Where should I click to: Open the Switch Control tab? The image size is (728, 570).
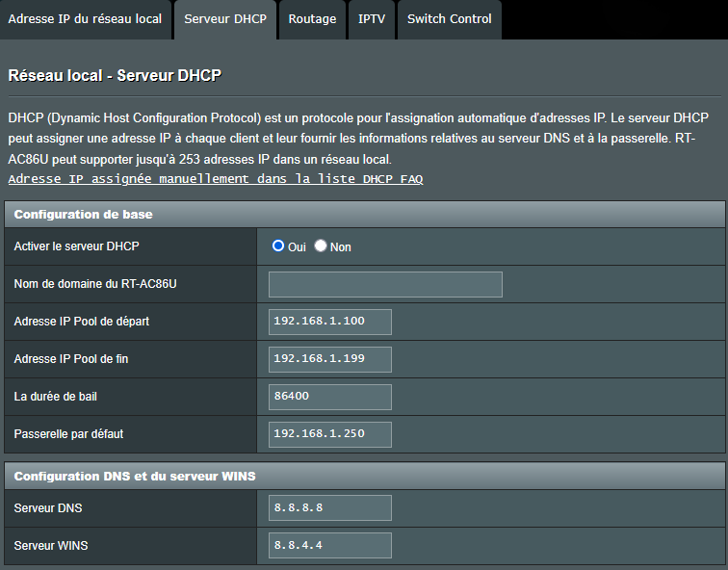(x=449, y=19)
